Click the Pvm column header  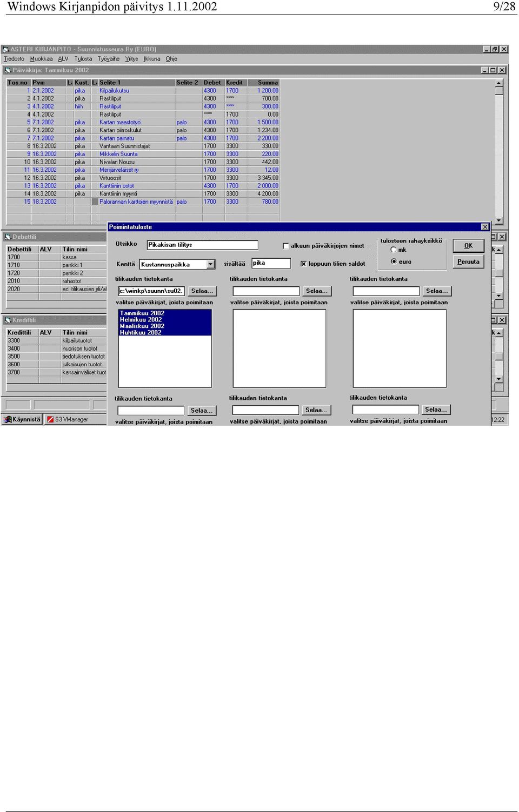tap(49, 83)
